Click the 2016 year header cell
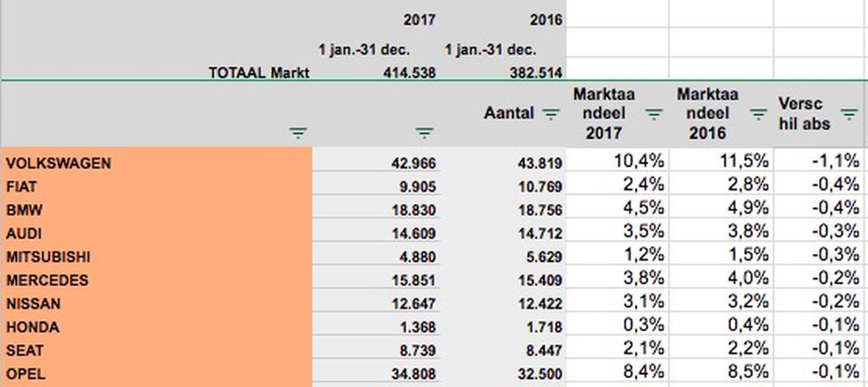This screenshot has width=868, height=387. [546, 20]
